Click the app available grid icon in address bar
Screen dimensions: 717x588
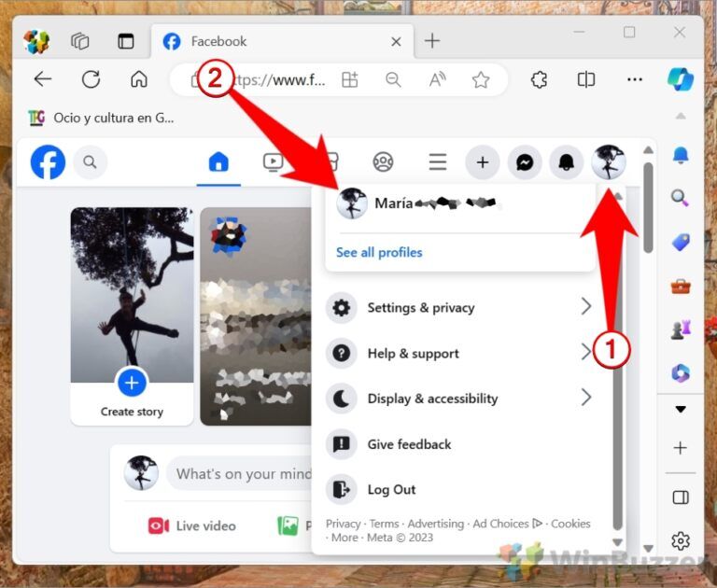pos(350,79)
